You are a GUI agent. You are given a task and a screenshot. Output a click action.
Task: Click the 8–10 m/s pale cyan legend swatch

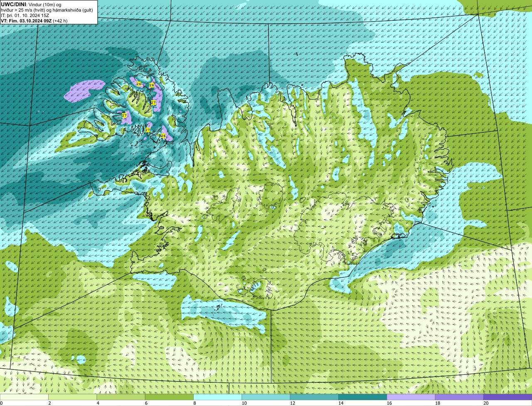[218, 397]
